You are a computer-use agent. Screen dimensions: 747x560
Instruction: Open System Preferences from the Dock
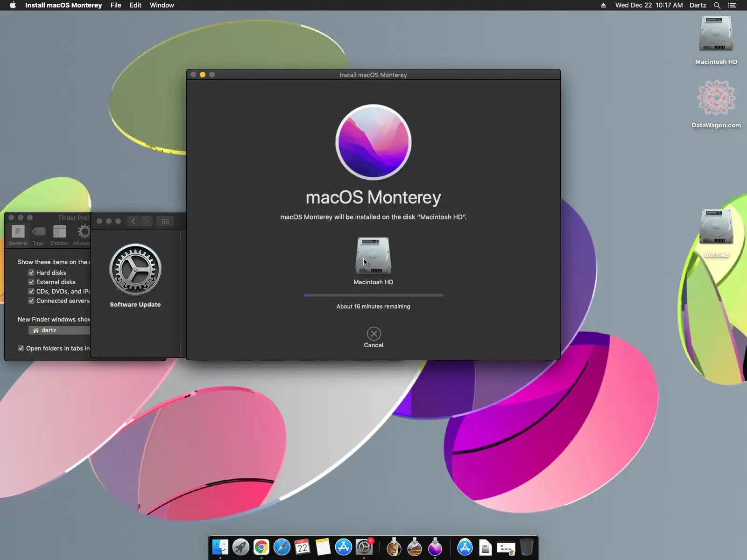(x=364, y=547)
